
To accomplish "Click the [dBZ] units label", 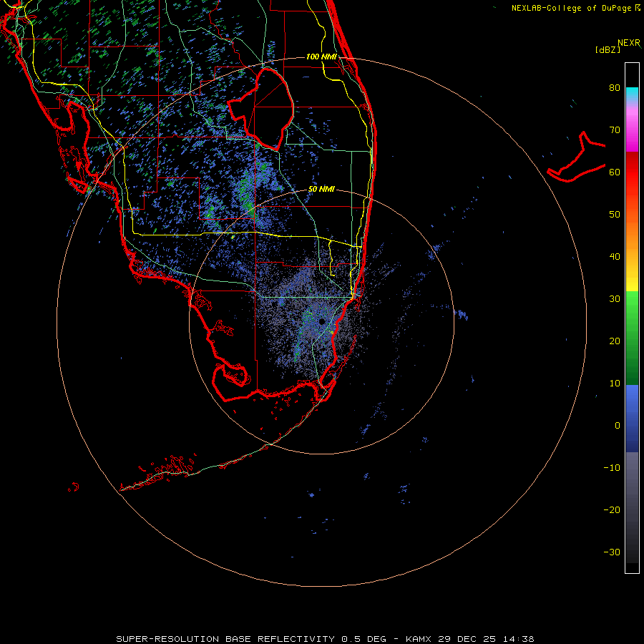I will click(608, 50).
